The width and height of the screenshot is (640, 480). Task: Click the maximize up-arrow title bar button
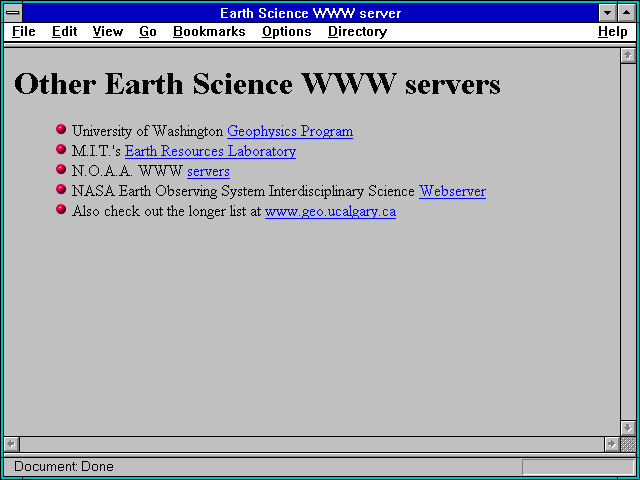point(627,13)
